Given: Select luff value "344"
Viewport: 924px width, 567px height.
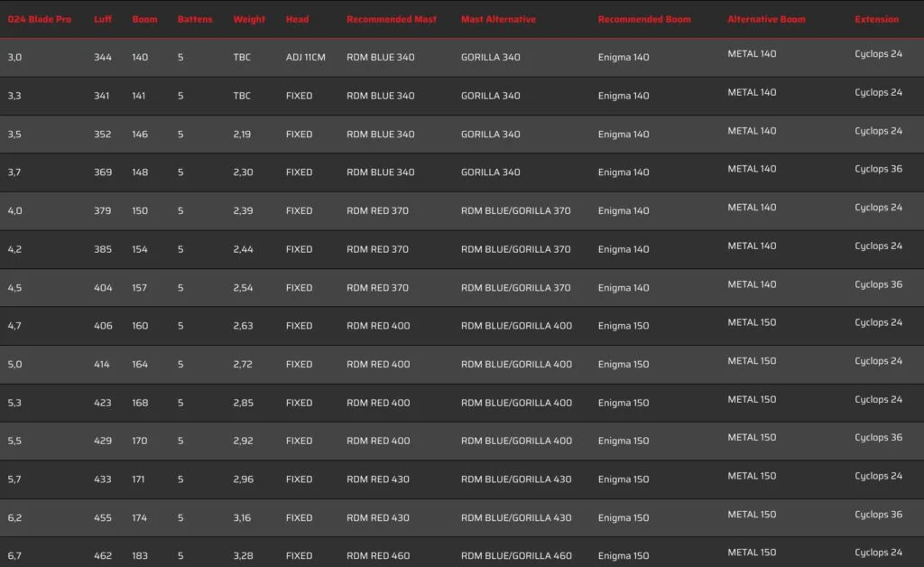Looking at the screenshot, I should pos(103,57).
